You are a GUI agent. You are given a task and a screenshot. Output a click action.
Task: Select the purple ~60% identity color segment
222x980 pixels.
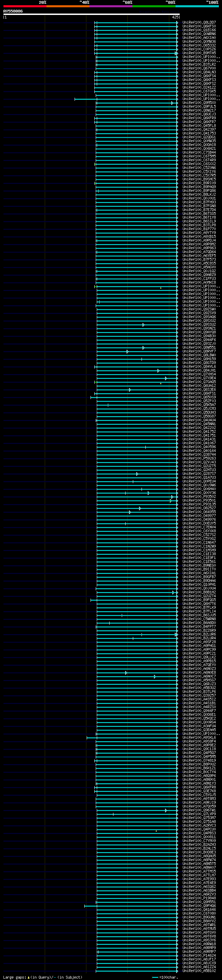coord(111,6)
